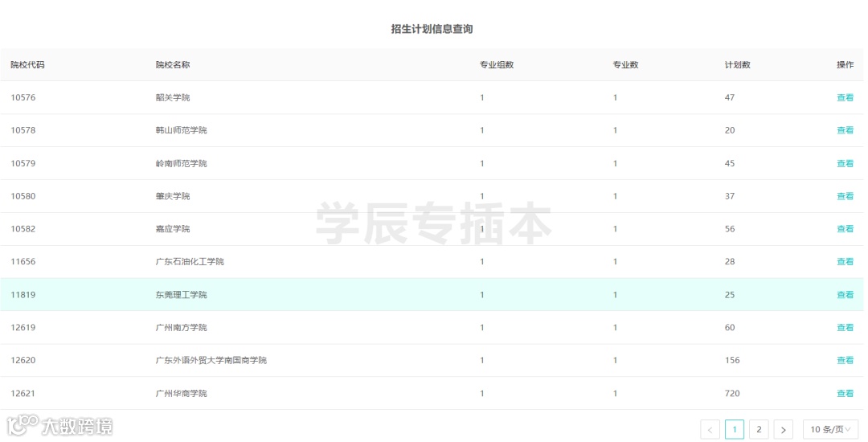Select page 2 in pagination
This screenshot has height=442, width=868.
click(x=759, y=429)
